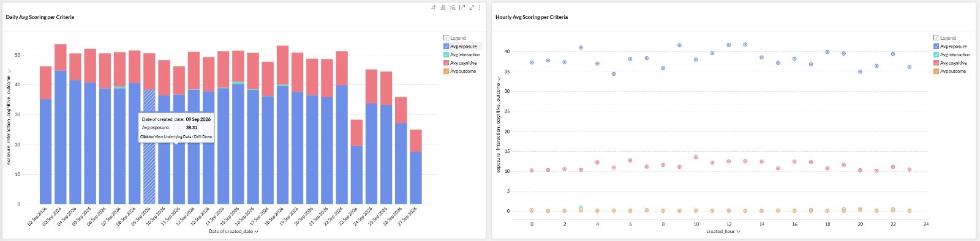Click the cognitive point at hour 0
980x241 pixels.
532,171
